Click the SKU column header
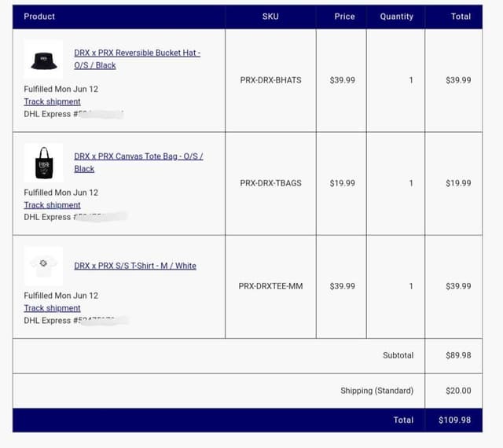The width and height of the screenshot is (503, 448). click(x=270, y=17)
